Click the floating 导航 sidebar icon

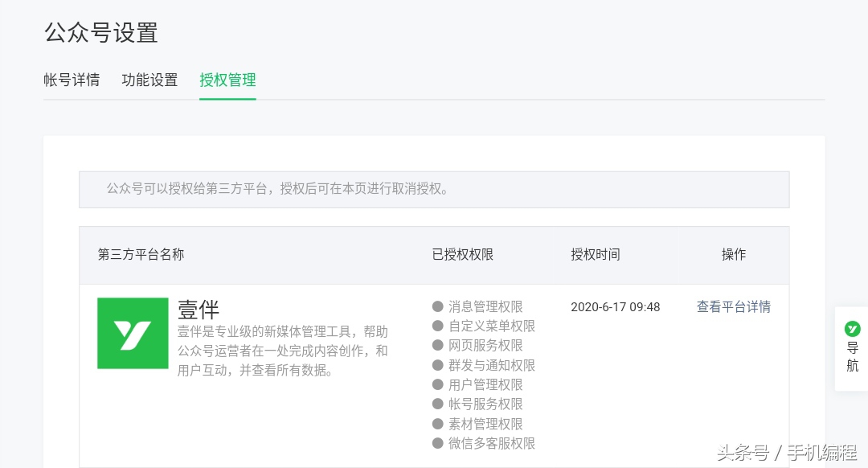coord(852,346)
